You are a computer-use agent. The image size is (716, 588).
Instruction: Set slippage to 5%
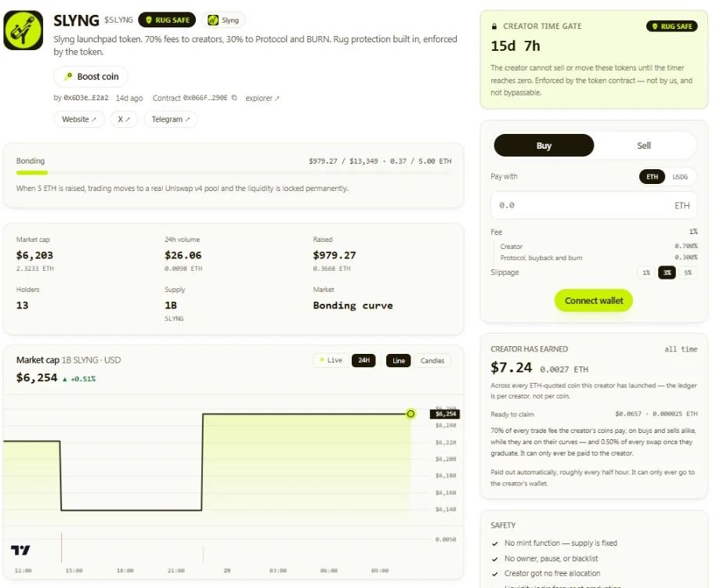688,272
